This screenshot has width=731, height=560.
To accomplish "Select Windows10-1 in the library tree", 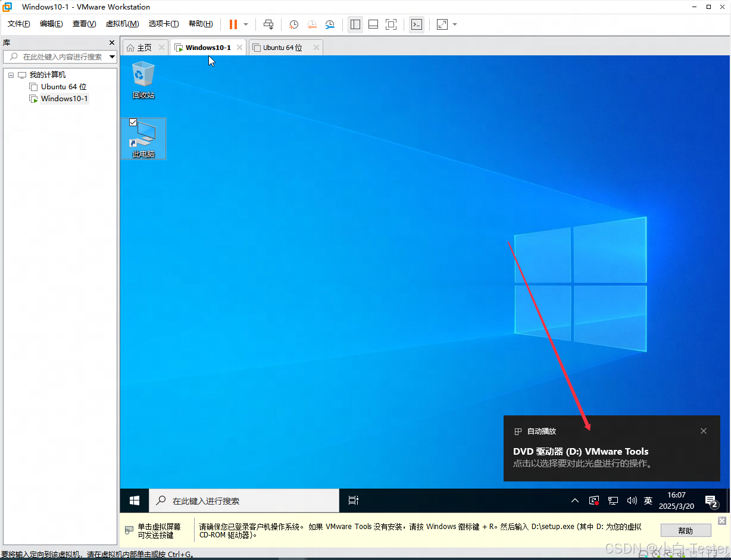I will [x=64, y=99].
